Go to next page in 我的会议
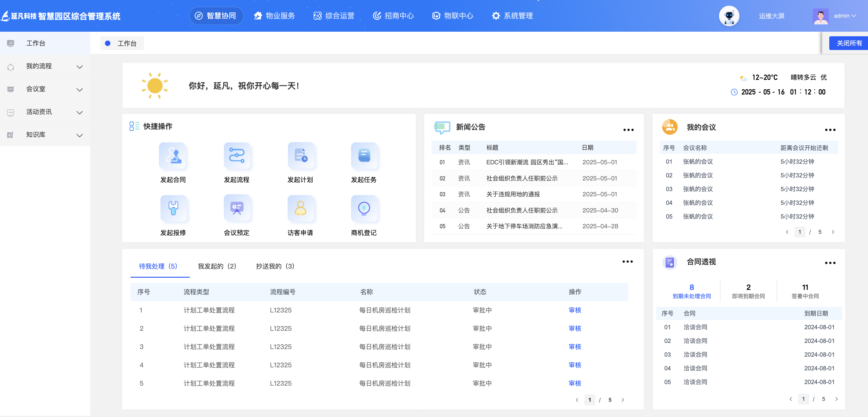 coord(833,232)
